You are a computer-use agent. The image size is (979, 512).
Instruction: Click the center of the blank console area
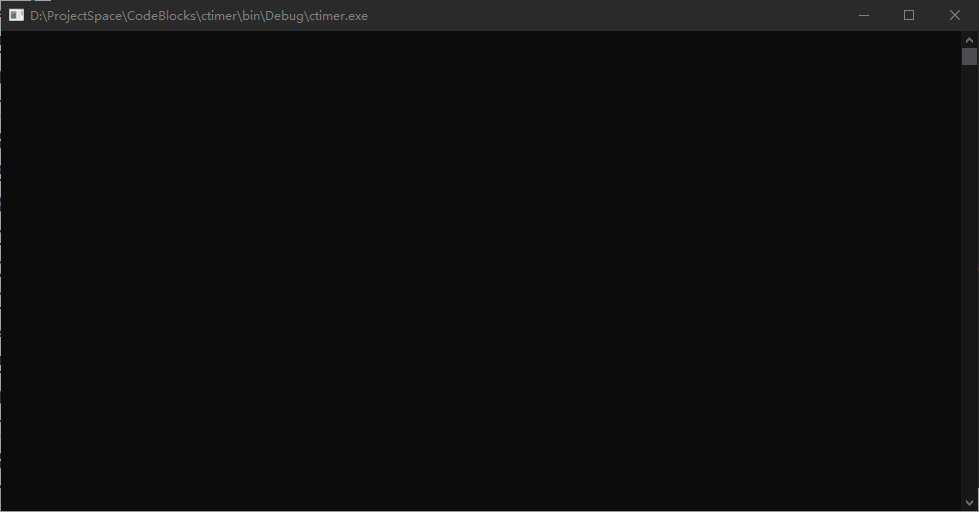480,270
